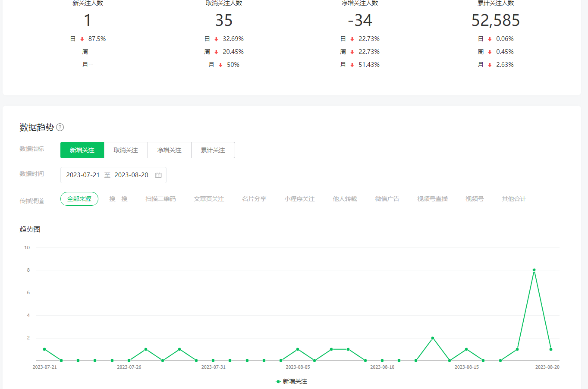Switch to the 累计关注 metric tab
This screenshot has height=389, width=588.
pyautogui.click(x=213, y=150)
